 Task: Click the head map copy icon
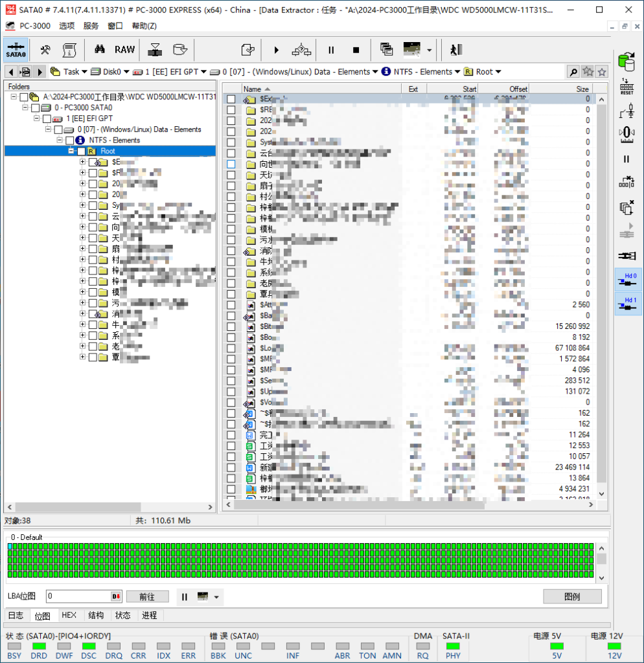[x=155, y=49]
